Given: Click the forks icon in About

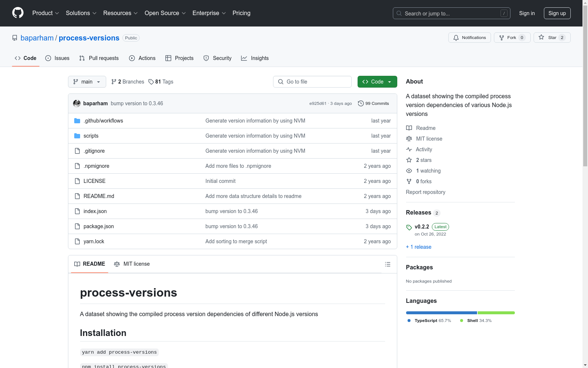Looking at the screenshot, I should [x=409, y=181].
